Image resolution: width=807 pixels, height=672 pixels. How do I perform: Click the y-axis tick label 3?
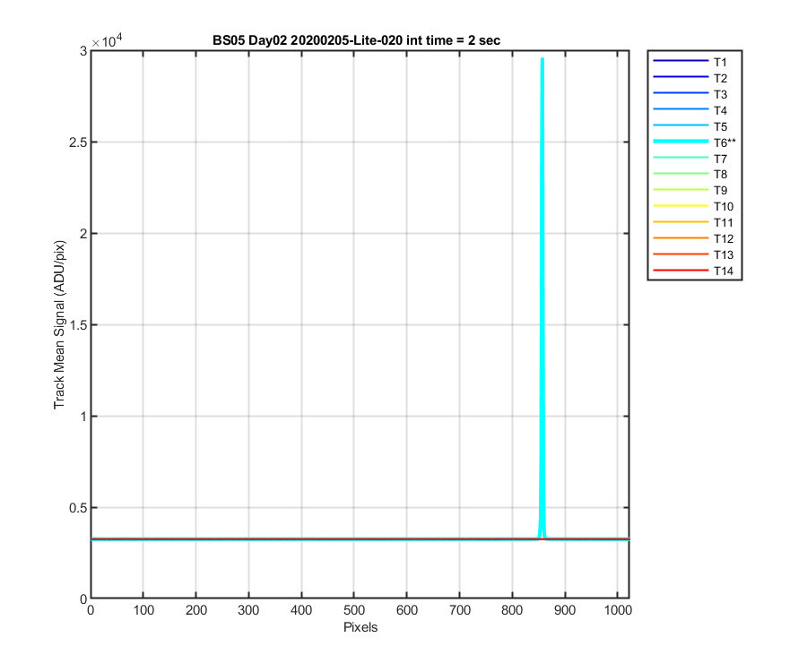(x=83, y=51)
